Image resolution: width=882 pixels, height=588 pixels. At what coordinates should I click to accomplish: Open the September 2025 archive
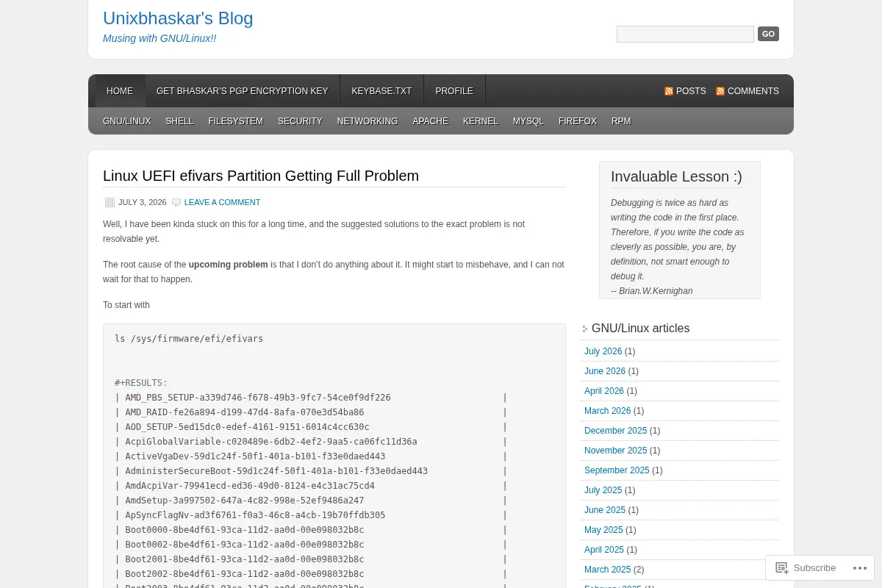click(617, 470)
